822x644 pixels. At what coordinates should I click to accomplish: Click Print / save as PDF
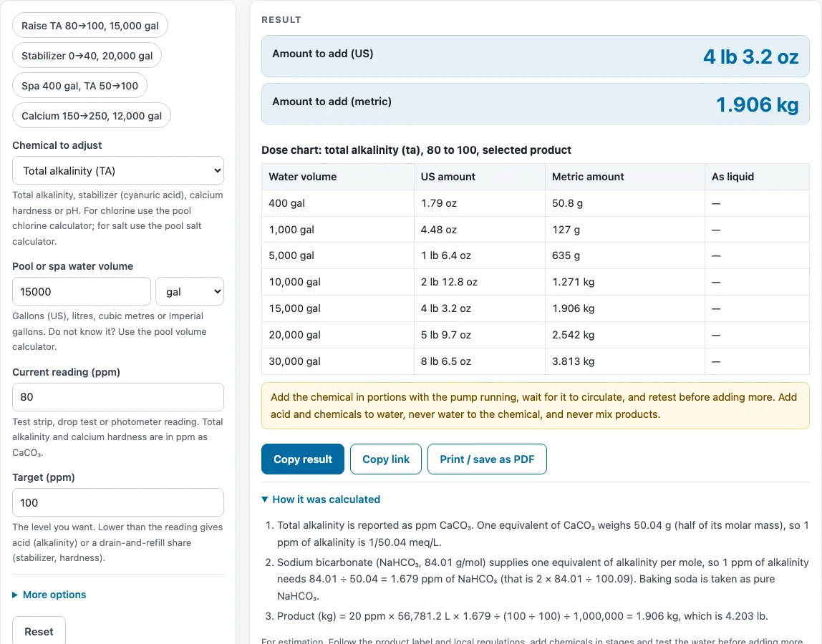(x=487, y=459)
